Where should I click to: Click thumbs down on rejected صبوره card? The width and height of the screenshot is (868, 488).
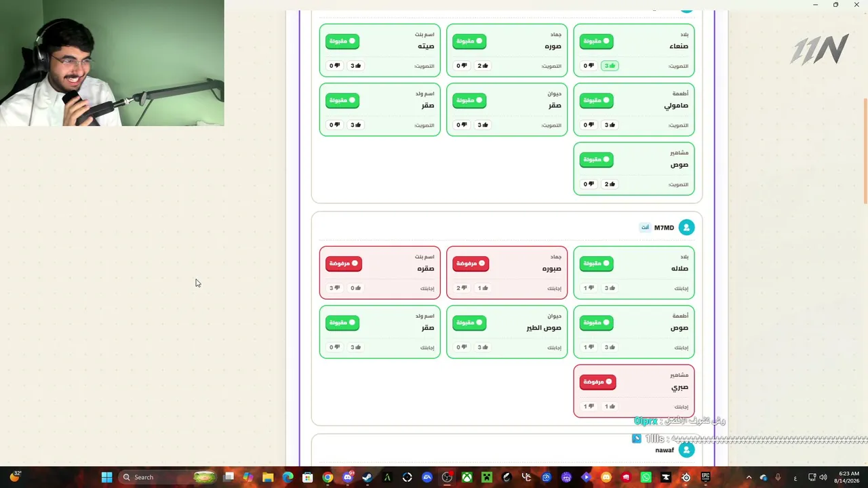[462, 288]
